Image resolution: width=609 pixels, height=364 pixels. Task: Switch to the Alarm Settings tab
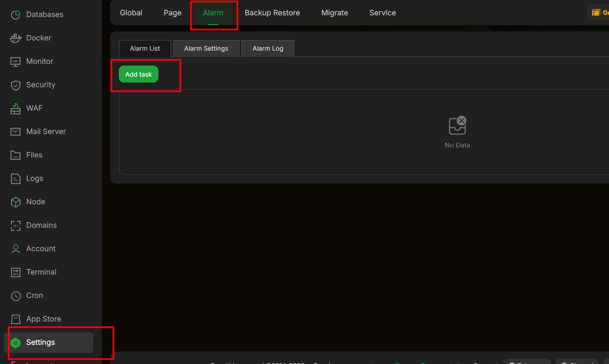point(206,49)
